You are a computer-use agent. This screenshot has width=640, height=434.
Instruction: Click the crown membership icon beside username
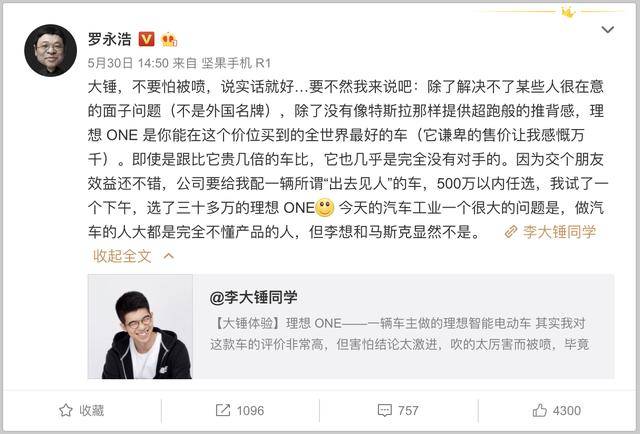(x=169, y=40)
